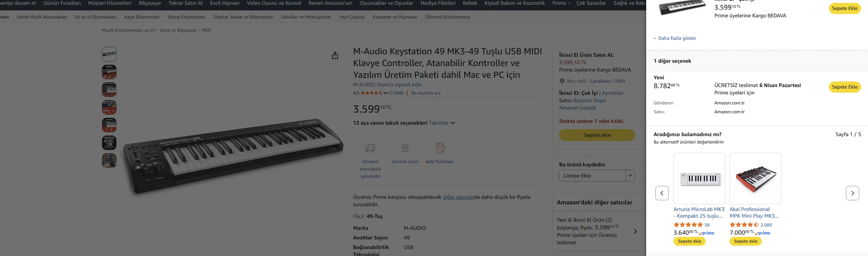Expand the 'Taksitler' installment options
The image size is (868, 256).
click(442, 123)
